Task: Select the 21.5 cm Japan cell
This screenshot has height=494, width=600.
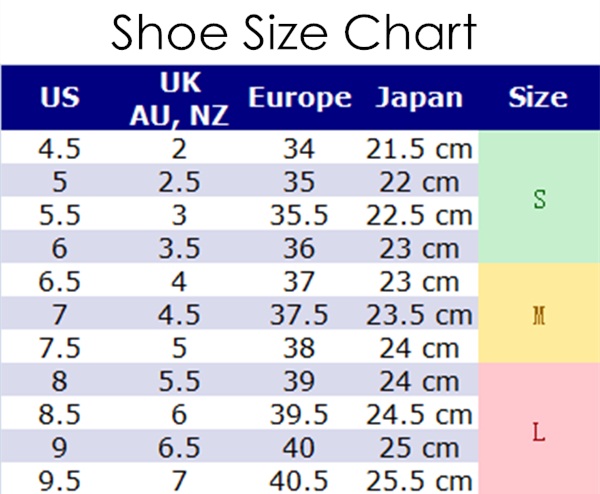Action: point(419,148)
